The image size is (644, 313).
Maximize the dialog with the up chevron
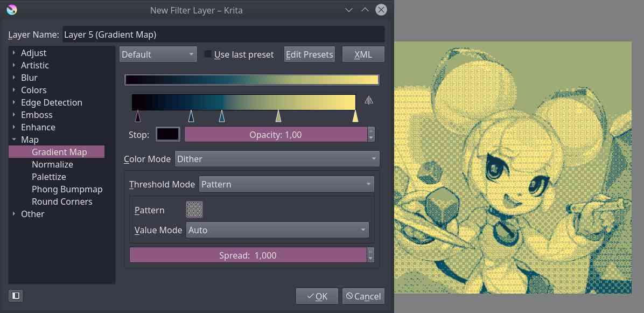365,10
